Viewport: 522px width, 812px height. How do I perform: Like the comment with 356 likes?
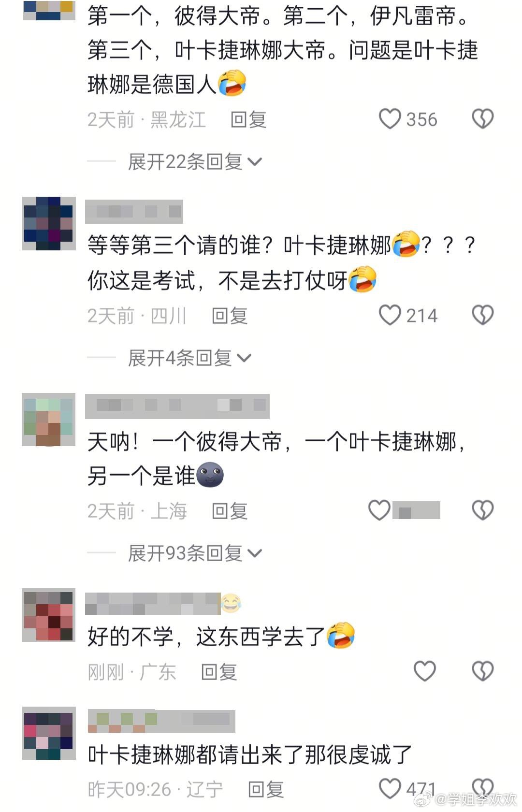click(390, 119)
